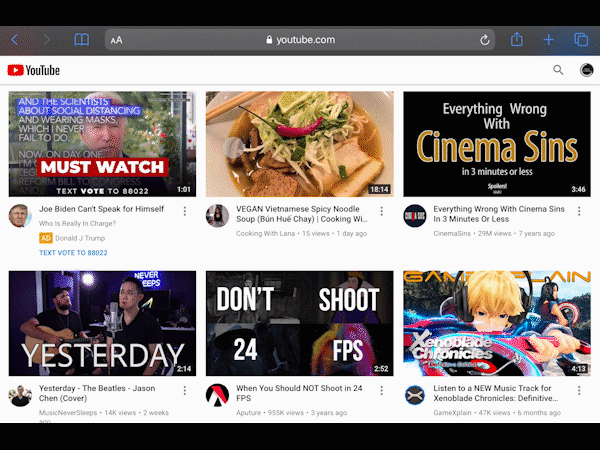
Task: Click the YouTube logo
Action: coord(33,70)
